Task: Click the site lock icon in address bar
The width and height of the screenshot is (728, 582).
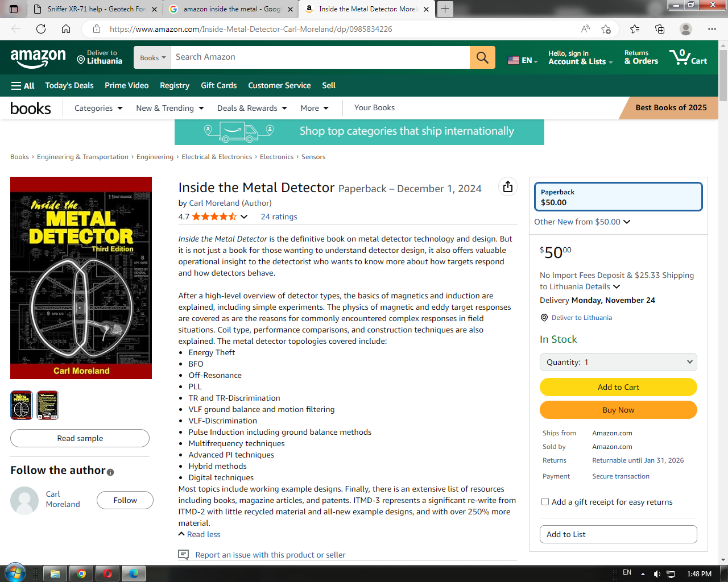Action: (97, 29)
